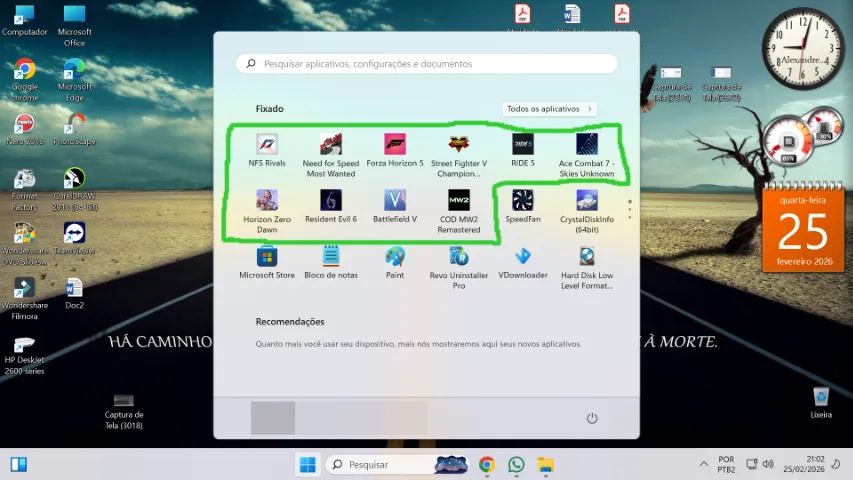Screen dimensions: 853x480
Task: Click the analog clock desktop gadget
Action: [803, 48]
